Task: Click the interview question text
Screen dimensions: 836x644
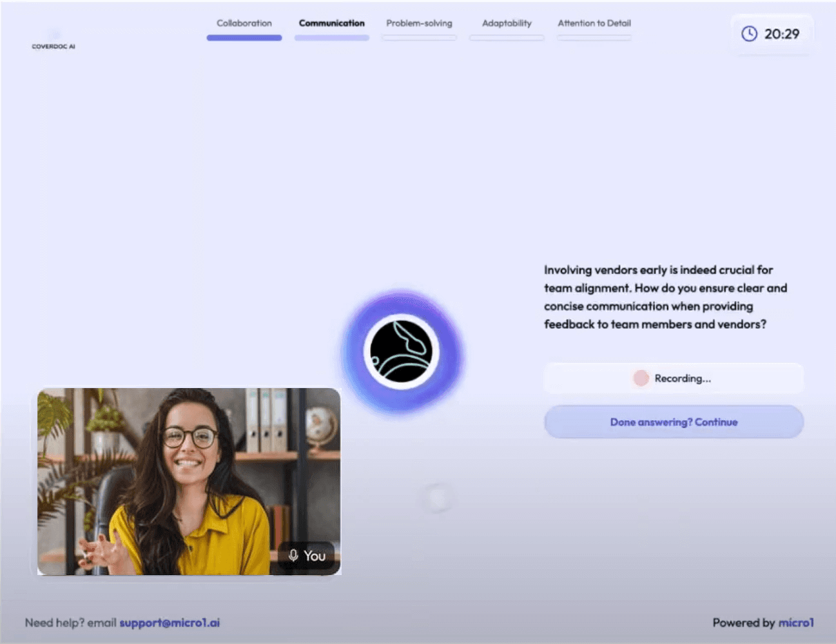Action: 665,297
